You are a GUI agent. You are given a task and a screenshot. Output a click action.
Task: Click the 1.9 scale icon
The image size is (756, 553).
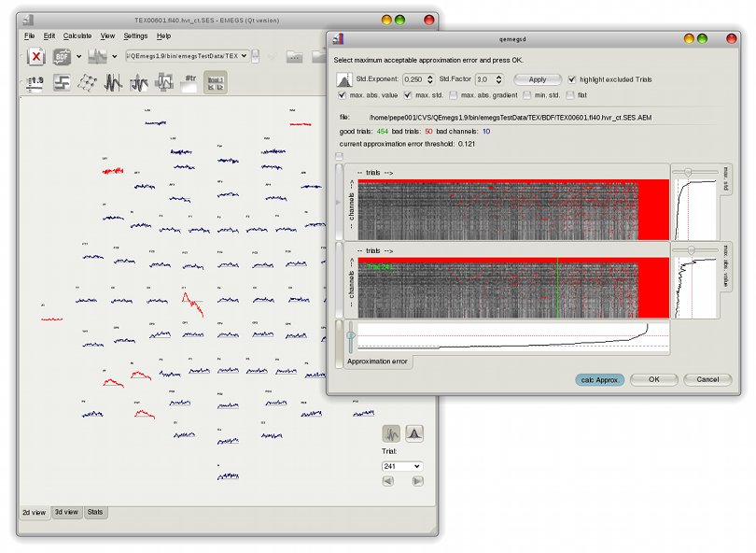(35, 83)
